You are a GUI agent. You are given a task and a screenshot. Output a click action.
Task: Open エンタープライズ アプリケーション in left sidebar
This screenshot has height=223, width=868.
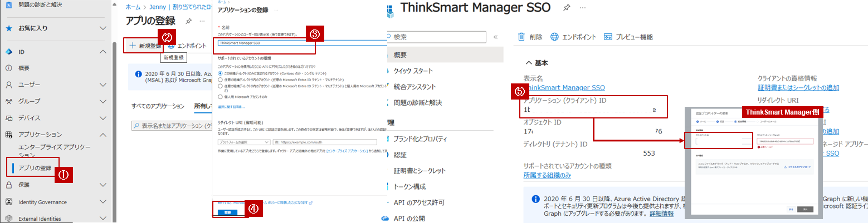pyautogui.click(x=54, y=150)
